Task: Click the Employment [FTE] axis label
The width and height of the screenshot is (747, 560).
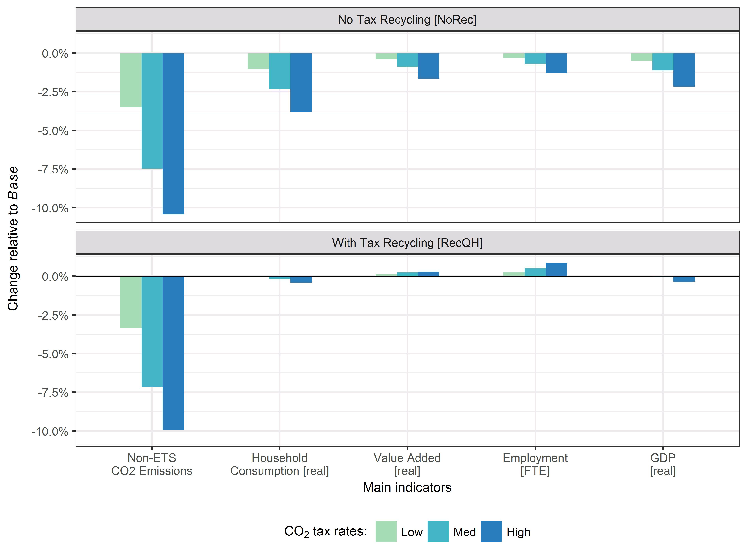Action: pyautogui.click(x=535, y=464)
